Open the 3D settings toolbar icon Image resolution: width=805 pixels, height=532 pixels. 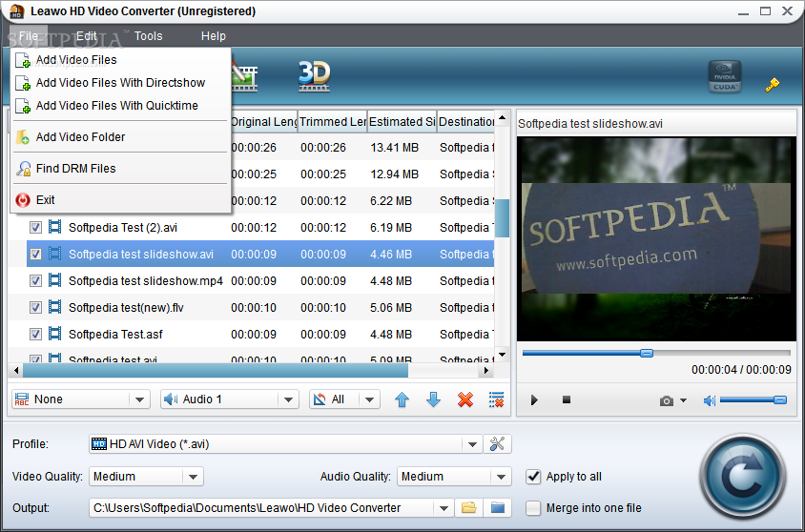pos(314,76)
